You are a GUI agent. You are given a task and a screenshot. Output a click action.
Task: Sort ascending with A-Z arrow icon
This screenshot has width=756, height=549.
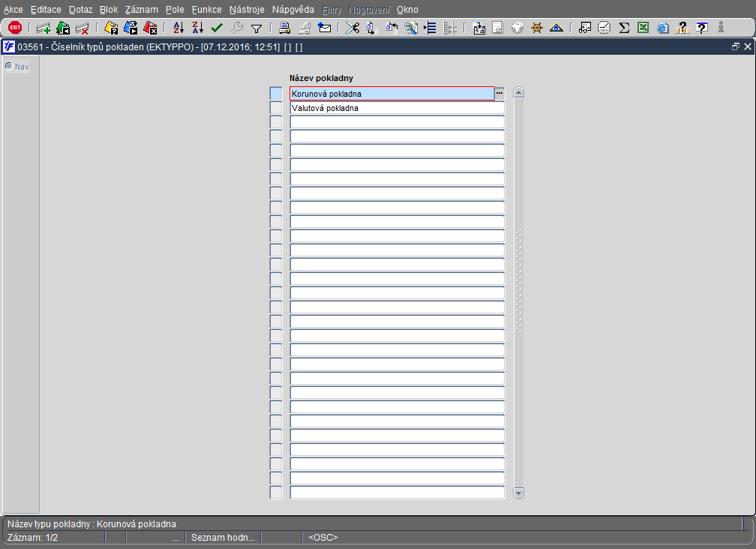point(178,28)
